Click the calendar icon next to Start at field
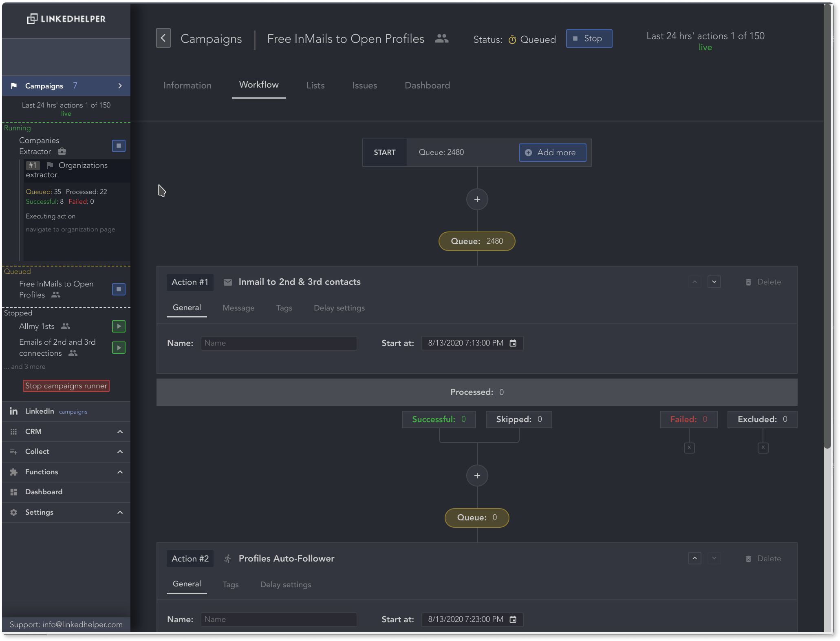 513,344
